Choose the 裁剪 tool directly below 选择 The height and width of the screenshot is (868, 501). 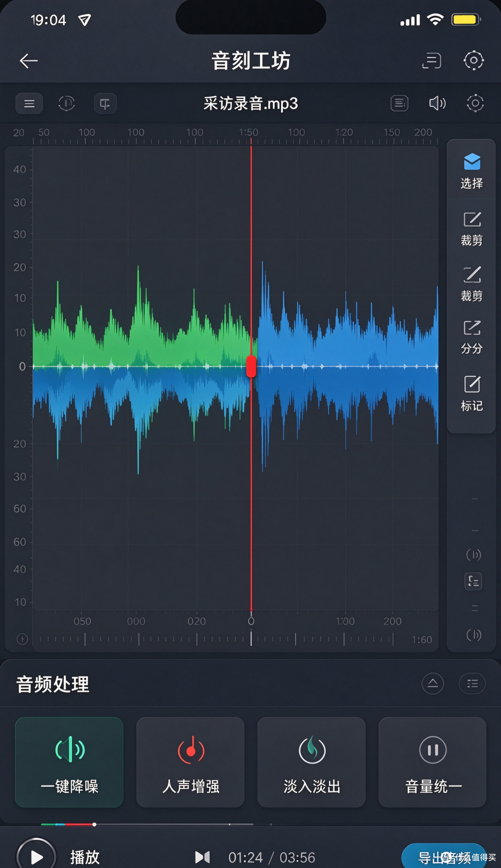pyautogui.click(x=472, y=229)
